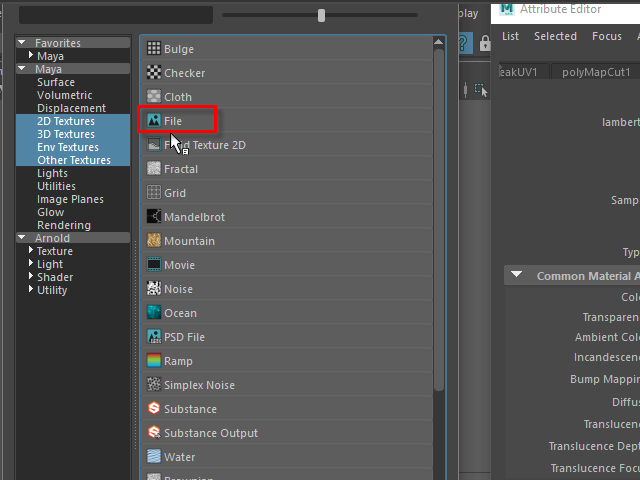640x480 pixels.
Task: Open the Focus menu
Action: pos(606,36)
